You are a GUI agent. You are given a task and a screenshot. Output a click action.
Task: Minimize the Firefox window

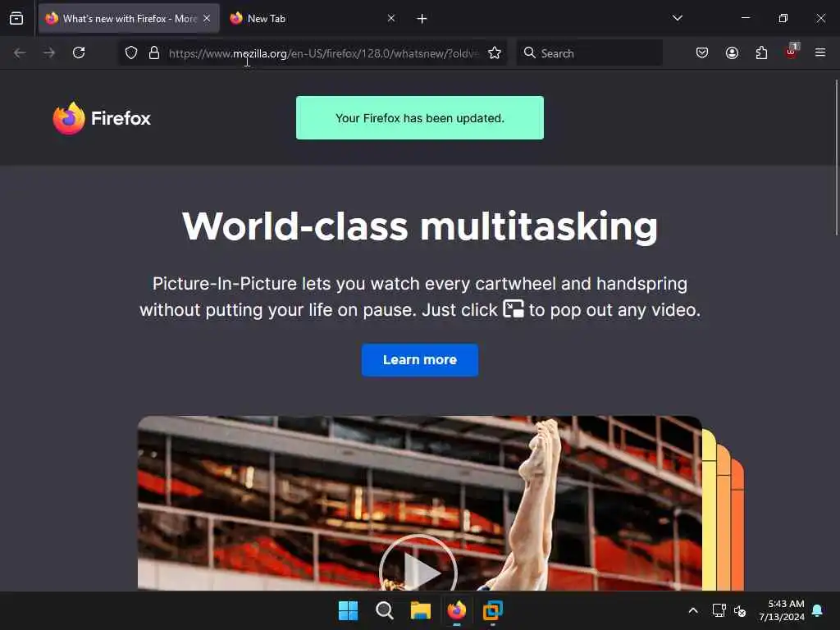click(x=746, y=18)
